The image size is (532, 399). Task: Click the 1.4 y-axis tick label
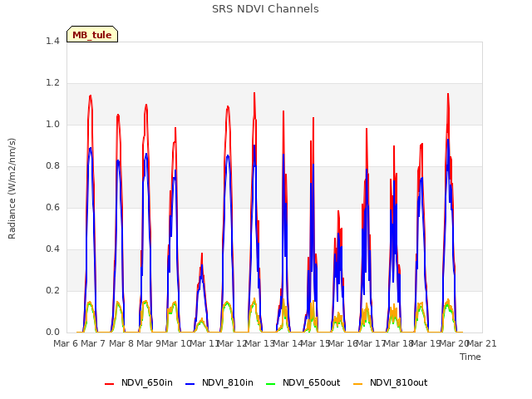(x=52, y=42)
